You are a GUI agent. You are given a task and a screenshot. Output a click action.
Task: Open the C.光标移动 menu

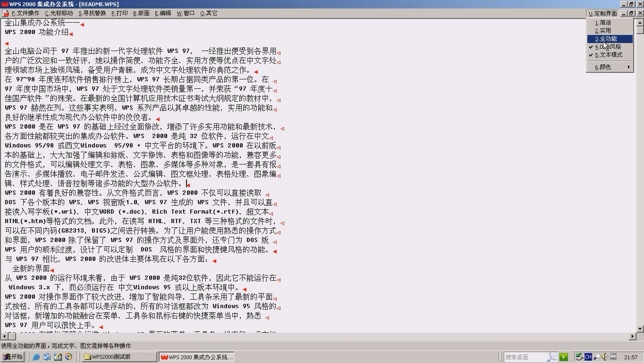click(59, 13)
